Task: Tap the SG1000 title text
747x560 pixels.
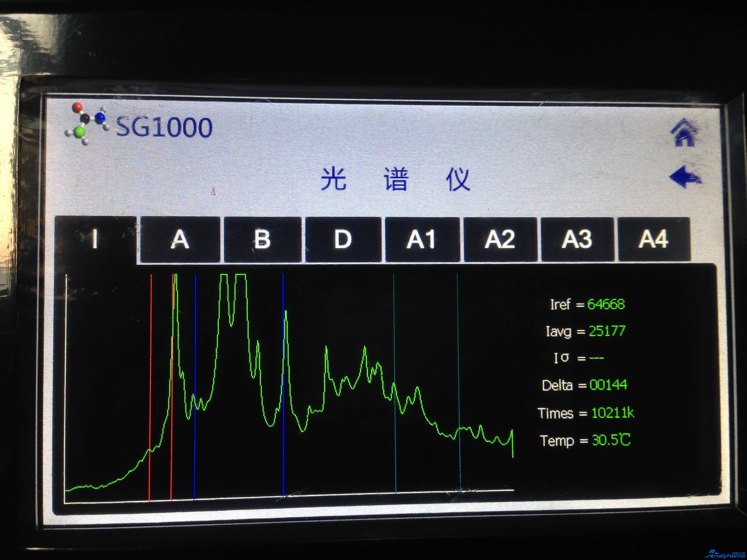Action: tap(164, 127)
